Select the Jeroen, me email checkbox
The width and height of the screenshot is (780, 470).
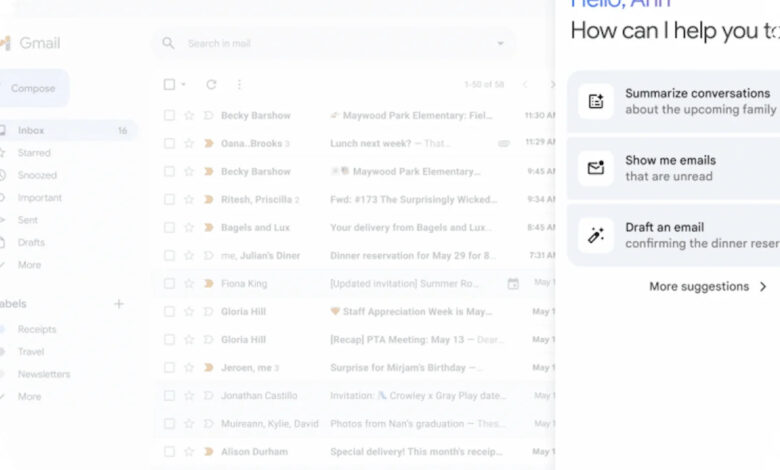pyautogui.click(x=169, y=368)
